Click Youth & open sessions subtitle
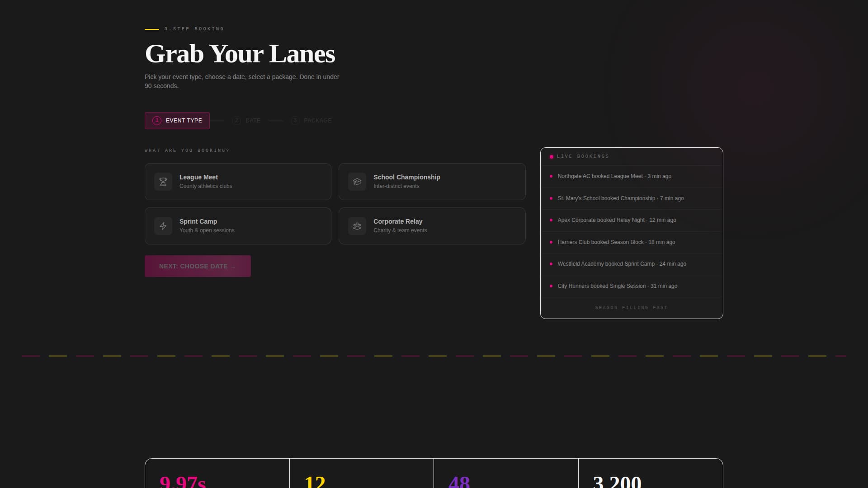This screenshot has width=868, height=488. tap(207, 230)
